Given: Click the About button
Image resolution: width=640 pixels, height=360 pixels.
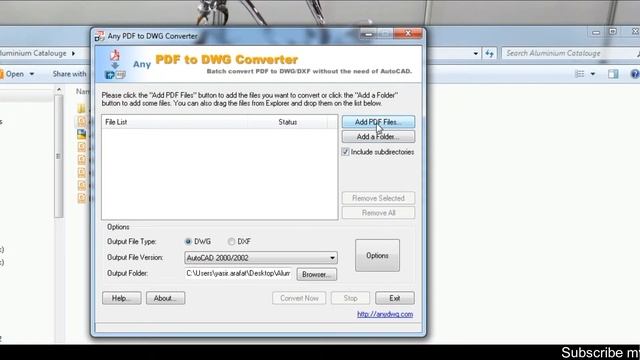Looking at the screenshot, I should coord(165,298).
